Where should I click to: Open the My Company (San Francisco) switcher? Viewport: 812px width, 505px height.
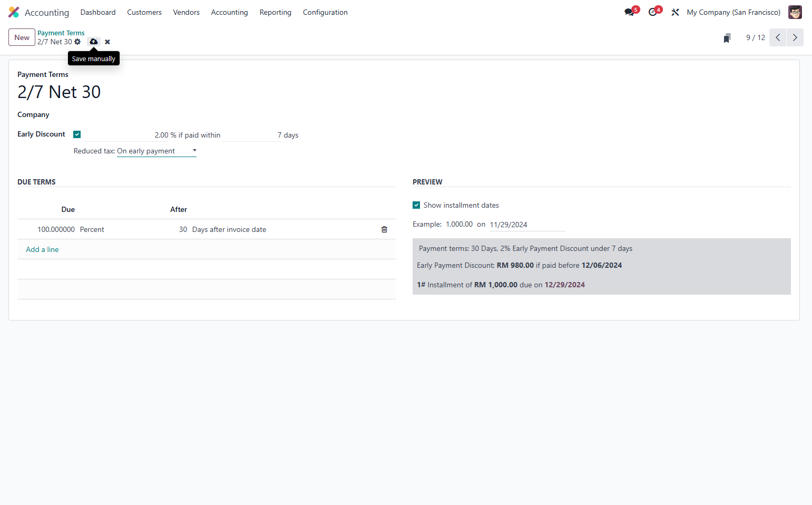[x=733, y=12]
